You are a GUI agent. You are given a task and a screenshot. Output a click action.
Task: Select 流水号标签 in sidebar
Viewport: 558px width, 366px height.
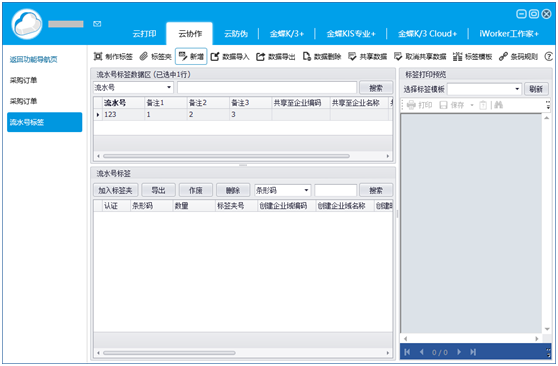[44, 122]
